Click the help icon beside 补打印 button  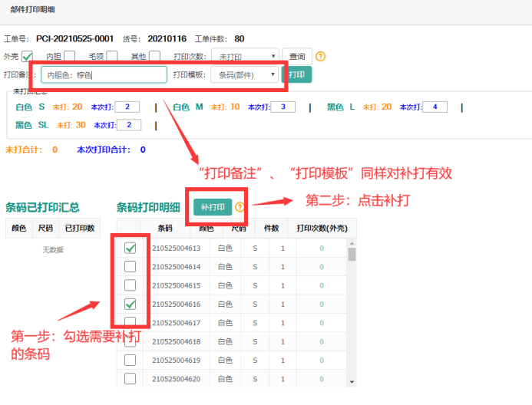point(240,207)
